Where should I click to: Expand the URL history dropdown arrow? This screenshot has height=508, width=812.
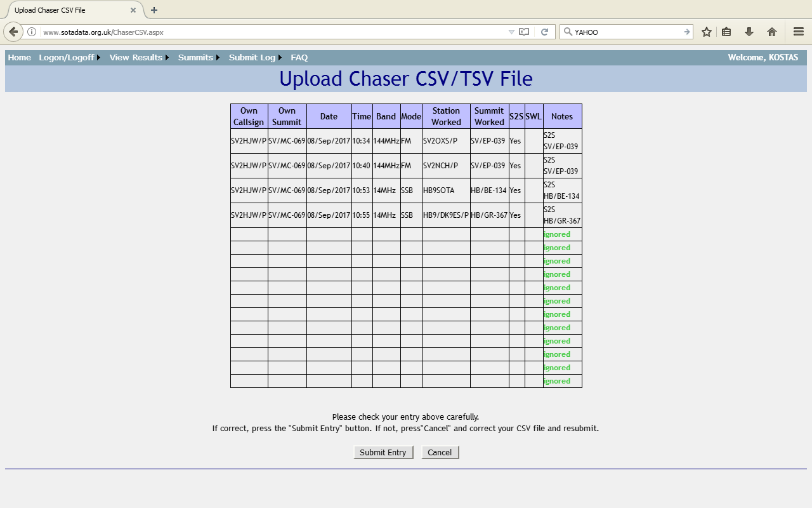(511, 32)
